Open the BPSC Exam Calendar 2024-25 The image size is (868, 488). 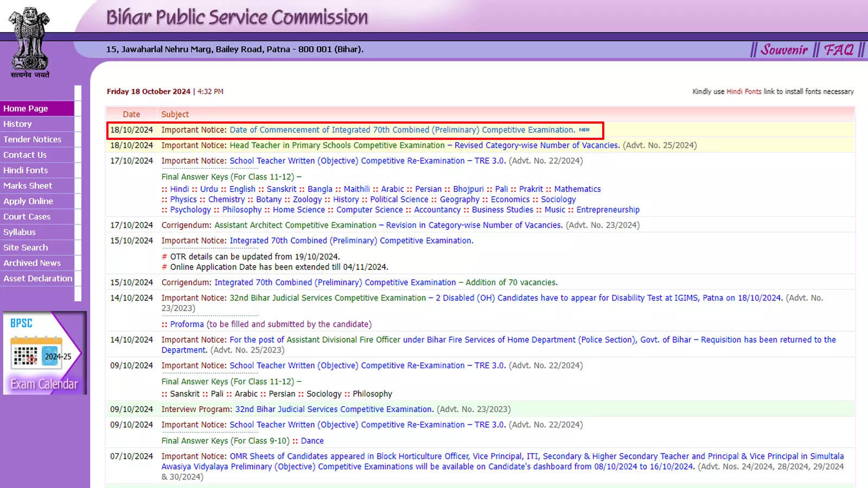(43, 352)
